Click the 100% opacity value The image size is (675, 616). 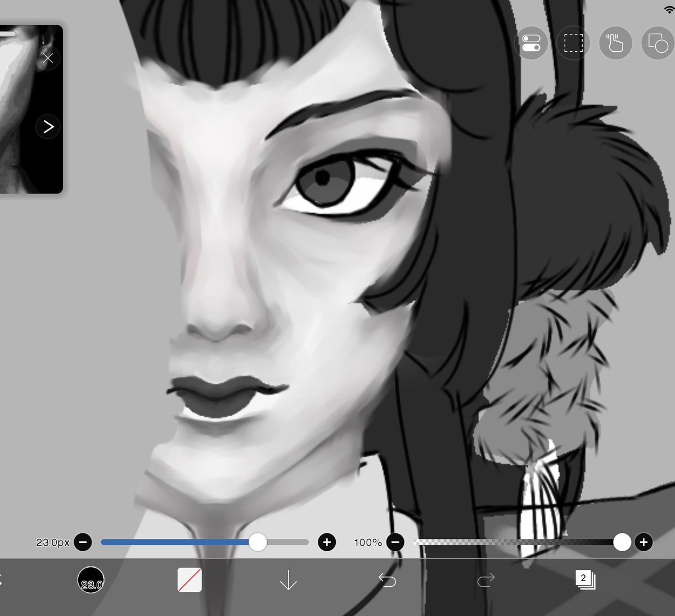click(x=368, y=542)
